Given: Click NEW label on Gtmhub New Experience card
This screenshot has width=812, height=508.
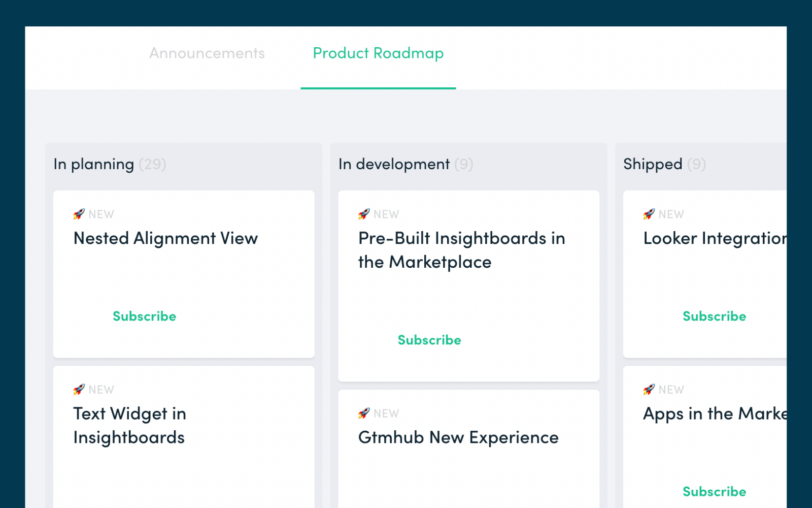Looking at the screenshot, I should 386,414.
